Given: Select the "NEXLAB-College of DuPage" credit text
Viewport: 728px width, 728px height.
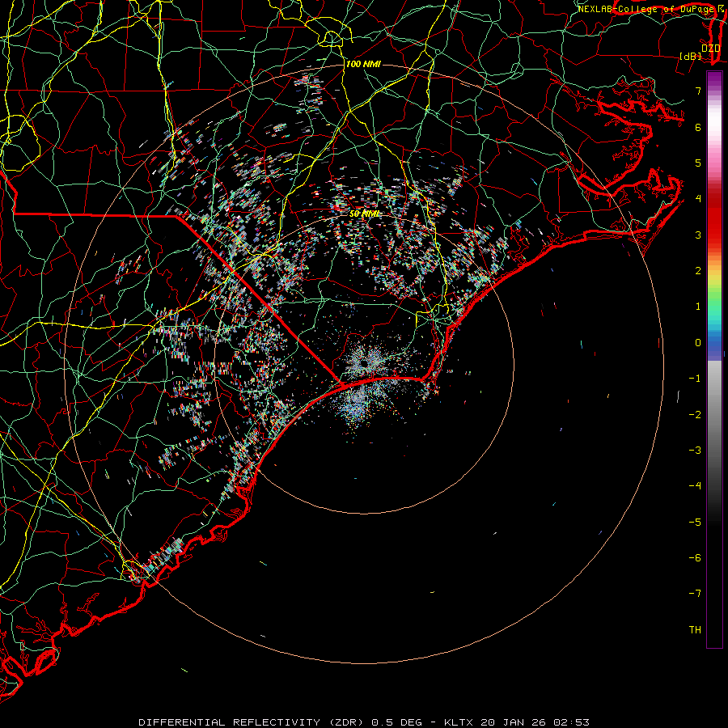Looking at the screenshot, I should click(x=645, y=9).
